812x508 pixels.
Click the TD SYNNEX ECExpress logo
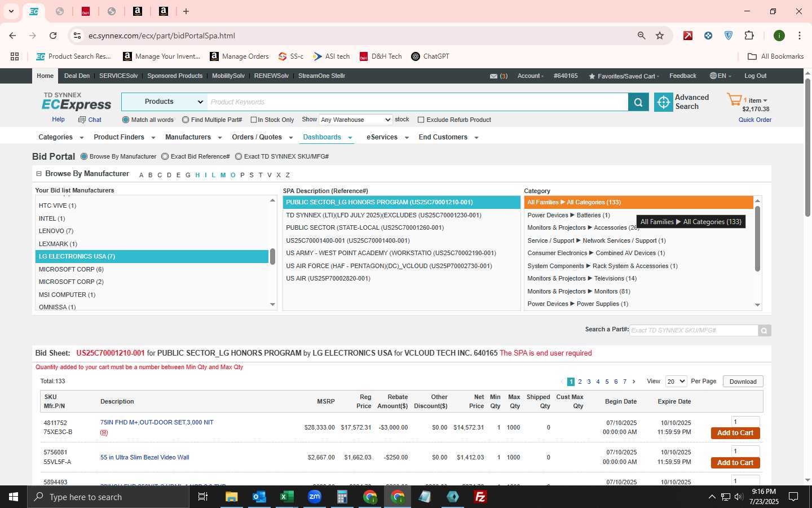point(76,102)
